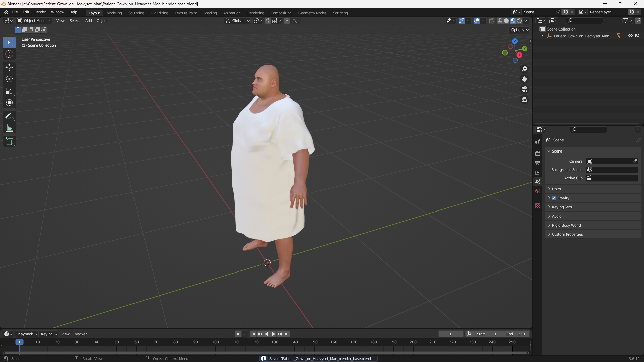Toggle timeline auto keying record button

pyautogui.click(x=238, y=334)
